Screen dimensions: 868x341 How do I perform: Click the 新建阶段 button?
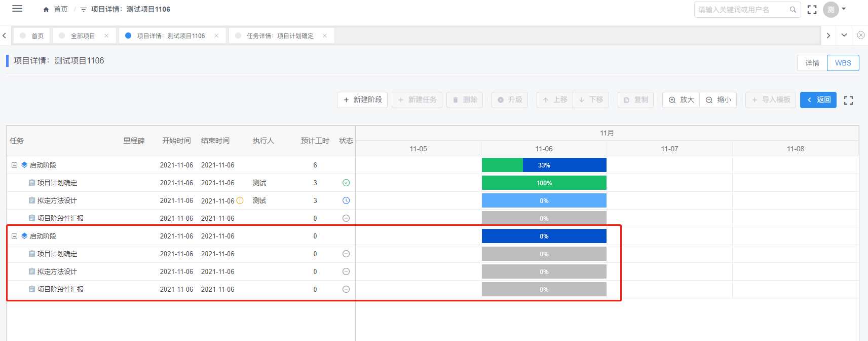(362, 100)
